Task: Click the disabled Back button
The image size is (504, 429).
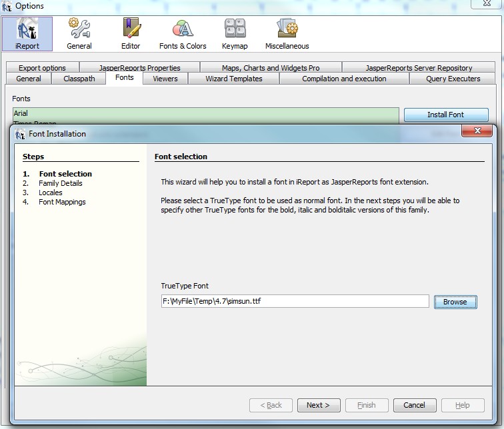Action: 271,405
